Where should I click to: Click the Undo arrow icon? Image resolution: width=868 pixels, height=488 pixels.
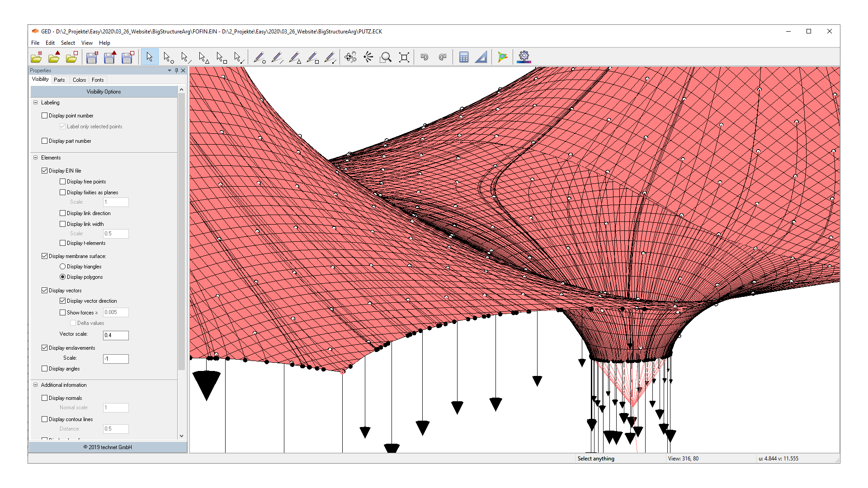pos(424,57)
